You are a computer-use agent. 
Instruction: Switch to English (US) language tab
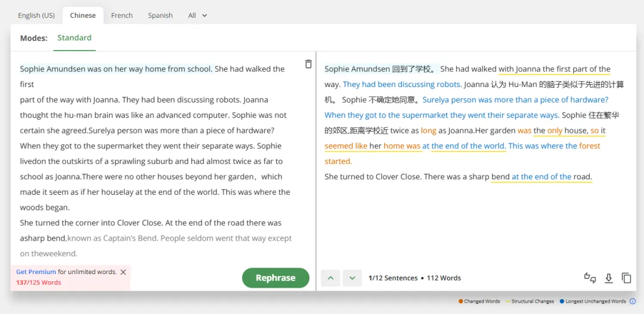(x=36, y=15)
